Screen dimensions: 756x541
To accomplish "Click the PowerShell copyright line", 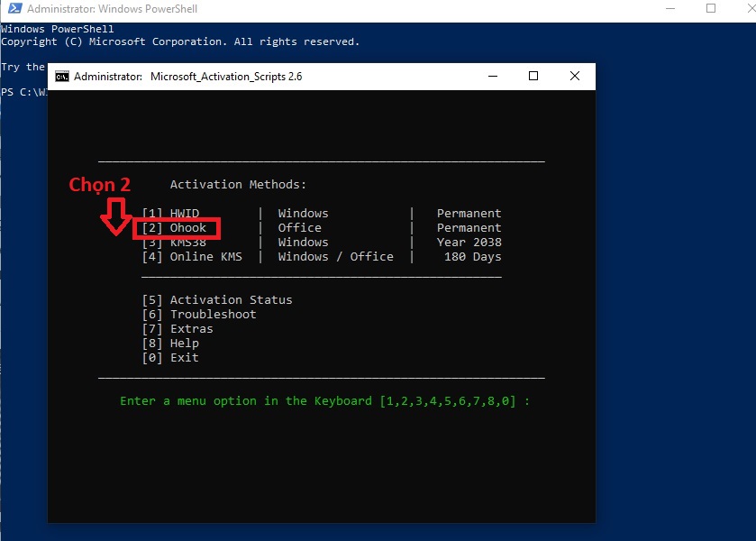I will [180, 42].
